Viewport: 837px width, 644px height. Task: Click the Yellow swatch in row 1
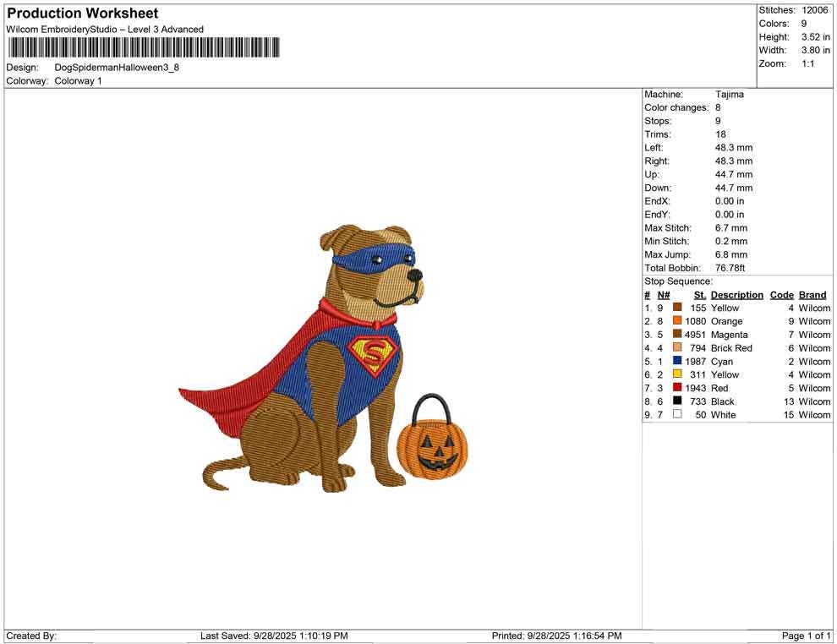coord(676,308)
